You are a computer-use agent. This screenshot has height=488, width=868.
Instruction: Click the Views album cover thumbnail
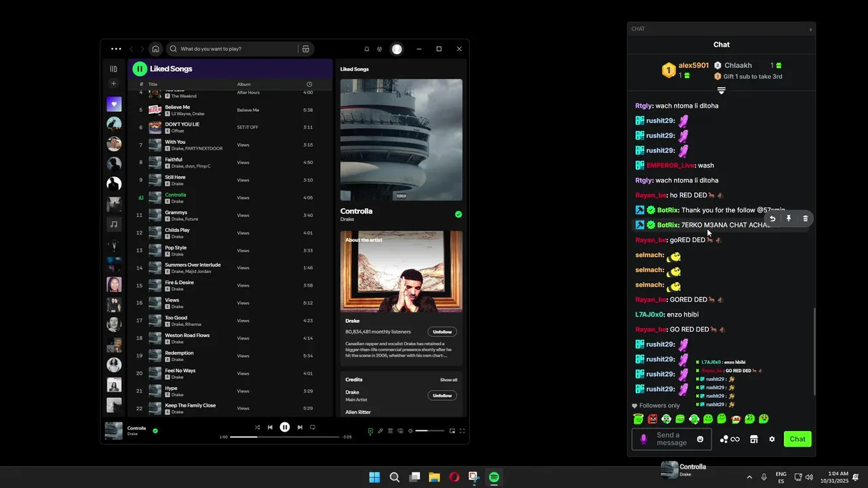(401, 140)
